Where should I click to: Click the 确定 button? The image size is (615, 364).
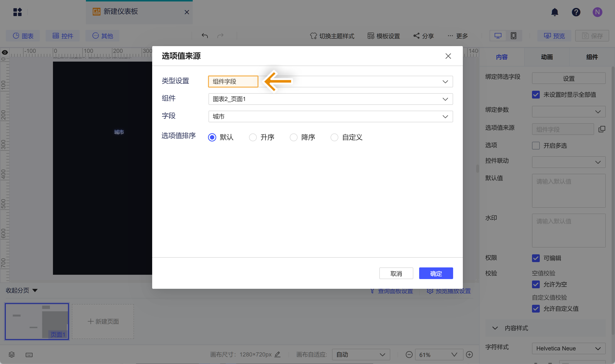(436, 273)
